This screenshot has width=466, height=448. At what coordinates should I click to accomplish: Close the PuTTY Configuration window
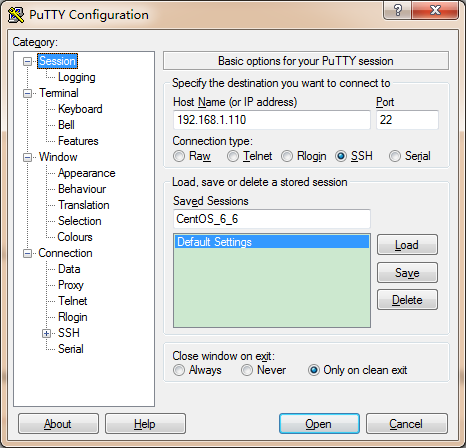[435, 10]
